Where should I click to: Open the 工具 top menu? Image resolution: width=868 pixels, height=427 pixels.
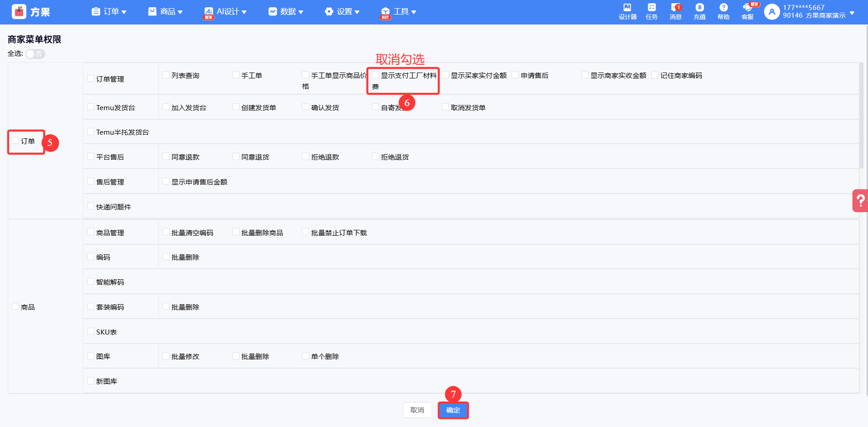point(399,12)
